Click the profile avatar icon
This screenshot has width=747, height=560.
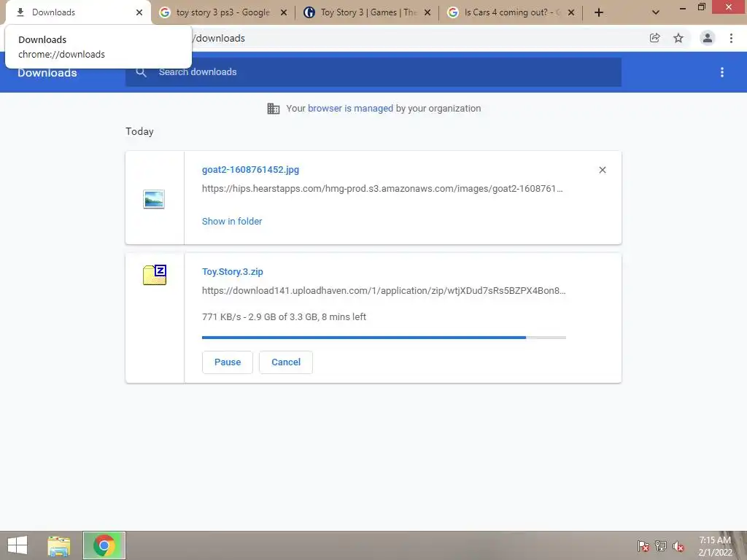[708, 38]
